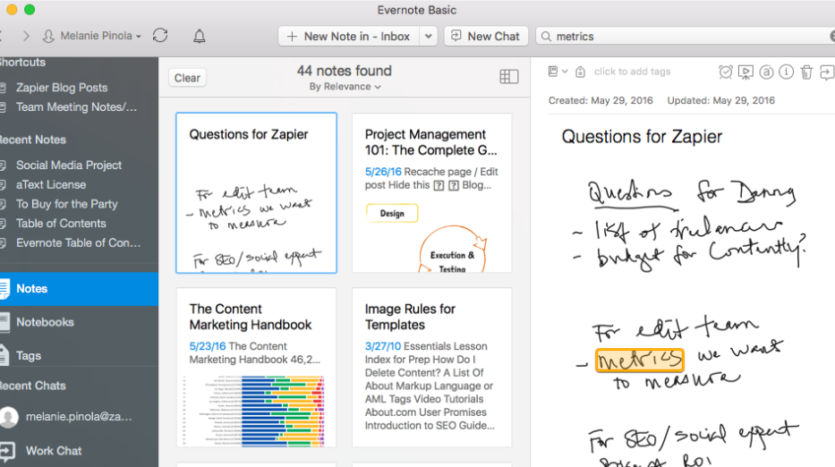The image size is (835, 467).
Task: Click New Note in - Inbox button
Action: [x=349, y=36]
